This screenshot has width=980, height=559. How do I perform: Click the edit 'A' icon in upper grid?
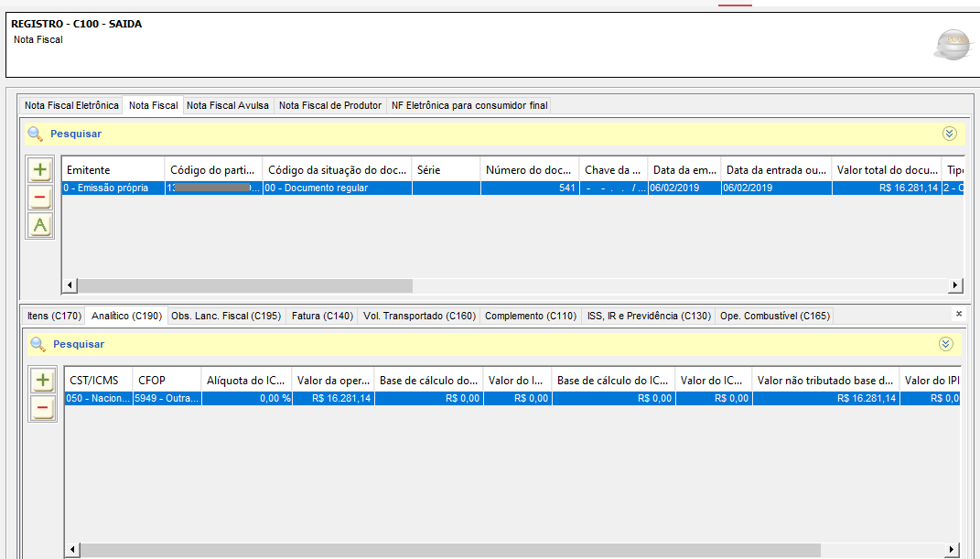40,225
